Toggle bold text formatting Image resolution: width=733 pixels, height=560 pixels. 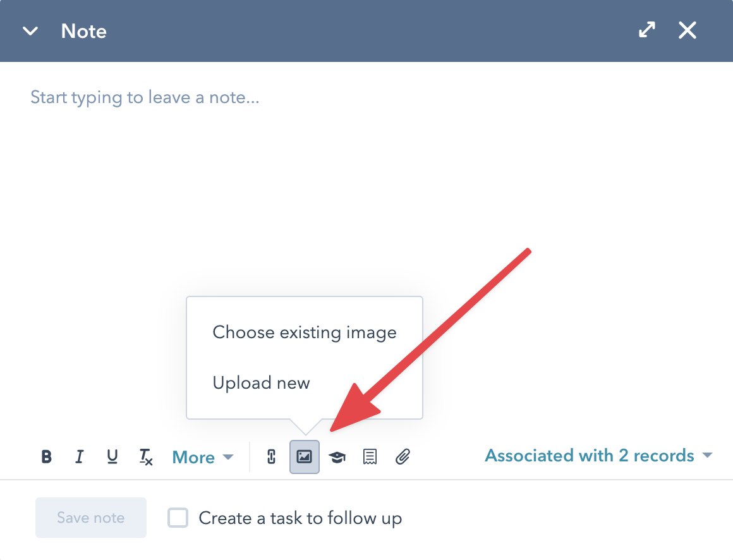tap(46, 456)
